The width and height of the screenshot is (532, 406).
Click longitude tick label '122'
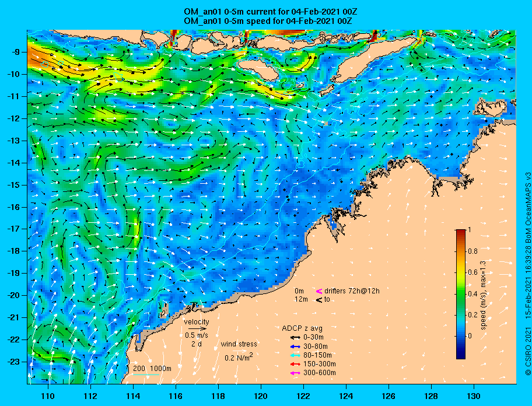point(303,396)
